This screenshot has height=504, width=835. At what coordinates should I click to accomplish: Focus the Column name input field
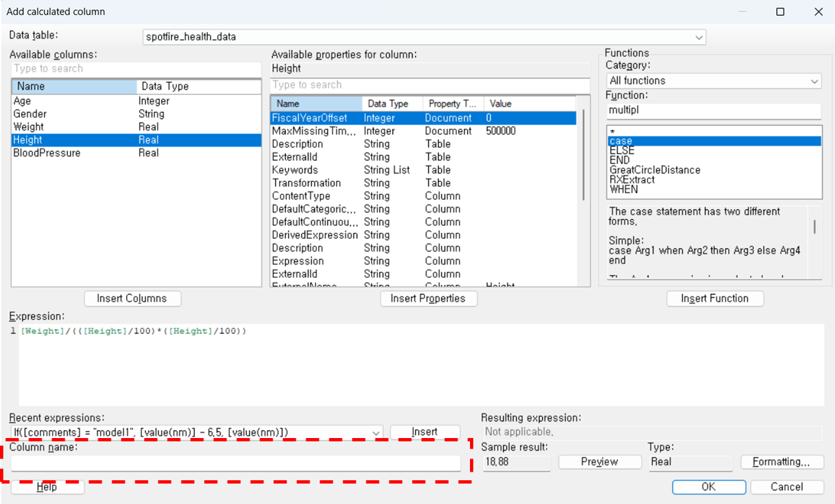click(x=236, y=463)
